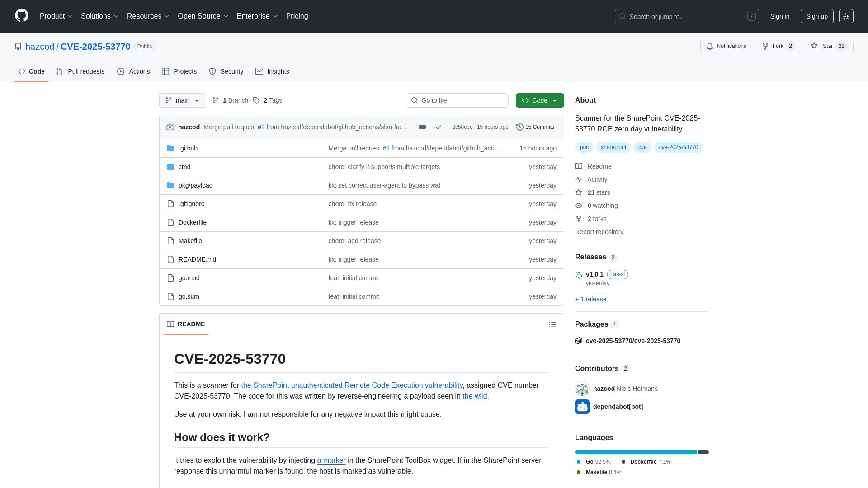Open the green Code dropdown button
The image size is (868, 488).
540,100
